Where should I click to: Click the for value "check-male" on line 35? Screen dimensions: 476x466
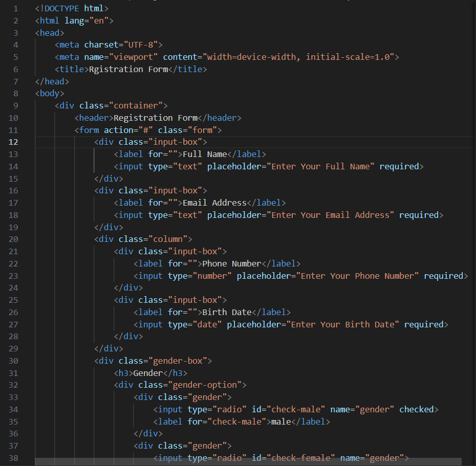coord(237,421)
